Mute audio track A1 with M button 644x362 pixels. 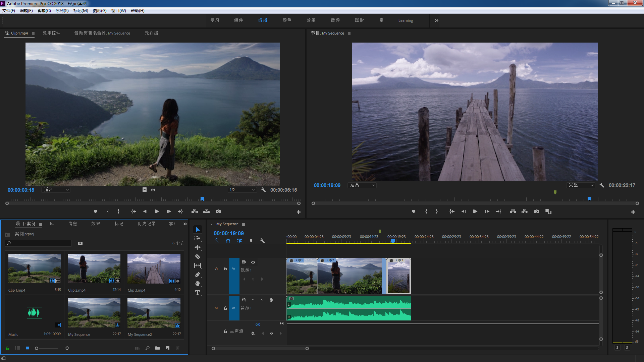[253, 300]
